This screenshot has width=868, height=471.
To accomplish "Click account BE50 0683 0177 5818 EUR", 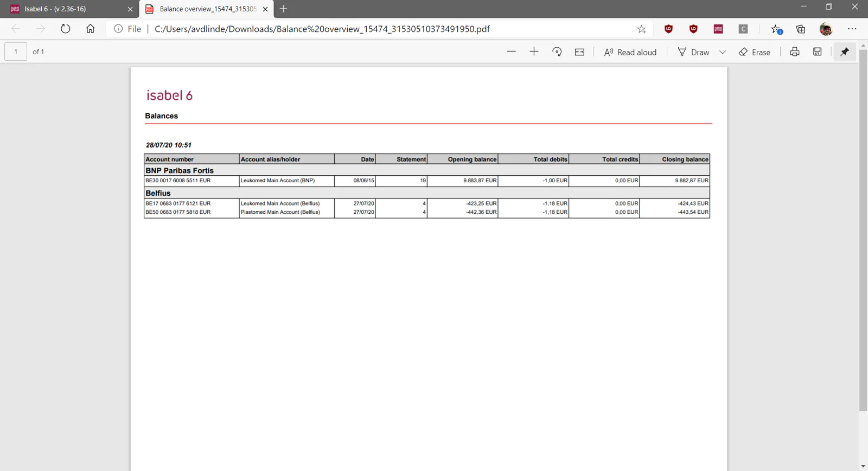I will pos(178,212).
